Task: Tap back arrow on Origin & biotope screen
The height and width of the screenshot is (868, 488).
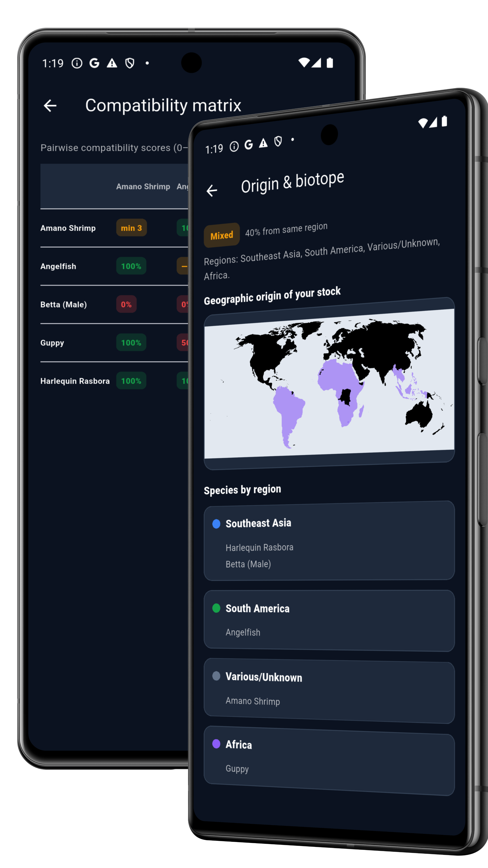Action: tap(212, 191)
